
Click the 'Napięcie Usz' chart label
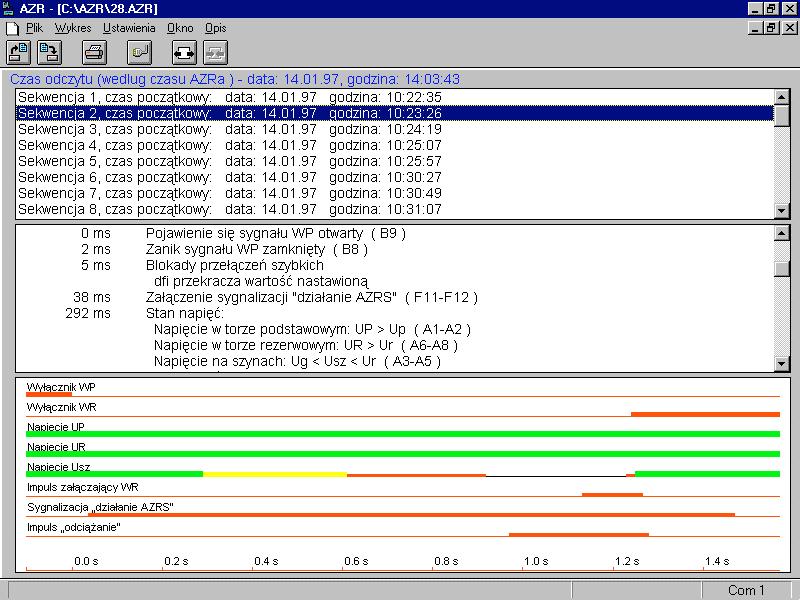coord(59,467)
